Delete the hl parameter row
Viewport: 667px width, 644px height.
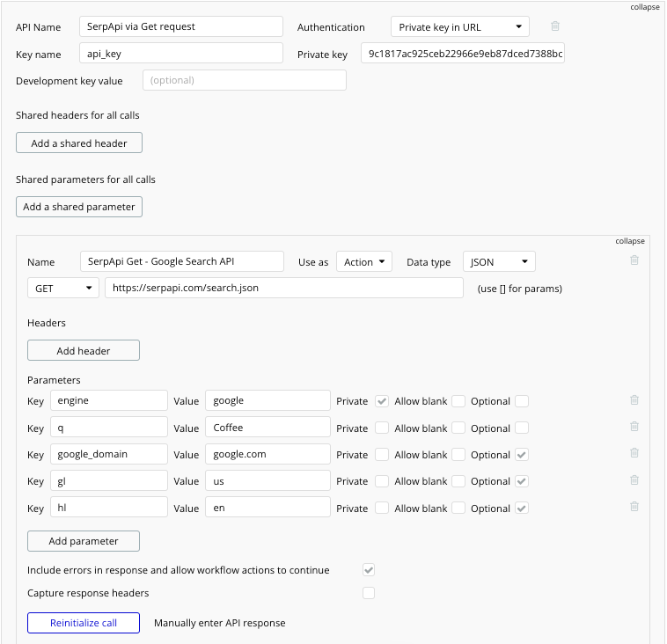click(x=634, y=507)
